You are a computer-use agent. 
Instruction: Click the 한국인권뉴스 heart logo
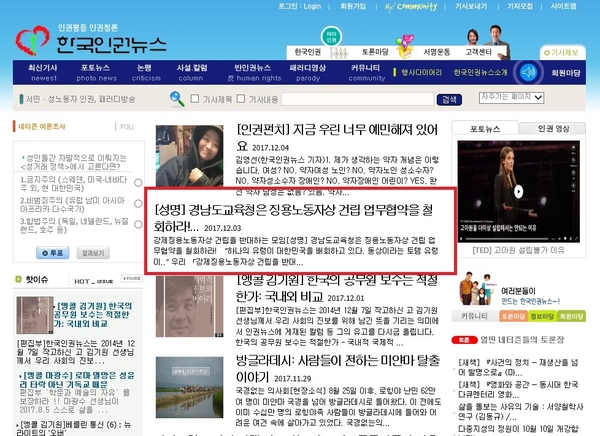pyautogui.click(x=32, y=40)
